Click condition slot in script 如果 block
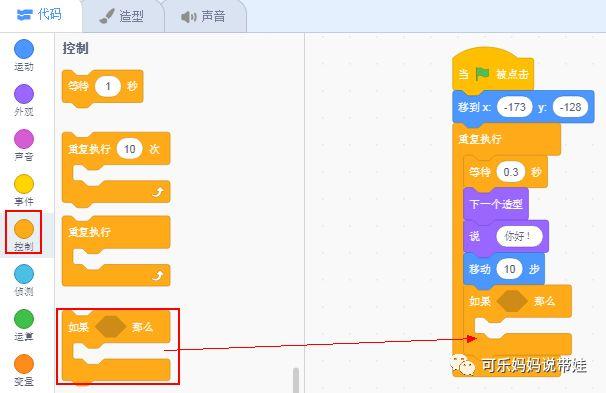The height and width of the screenshot is (393, 606). (512, 301)
